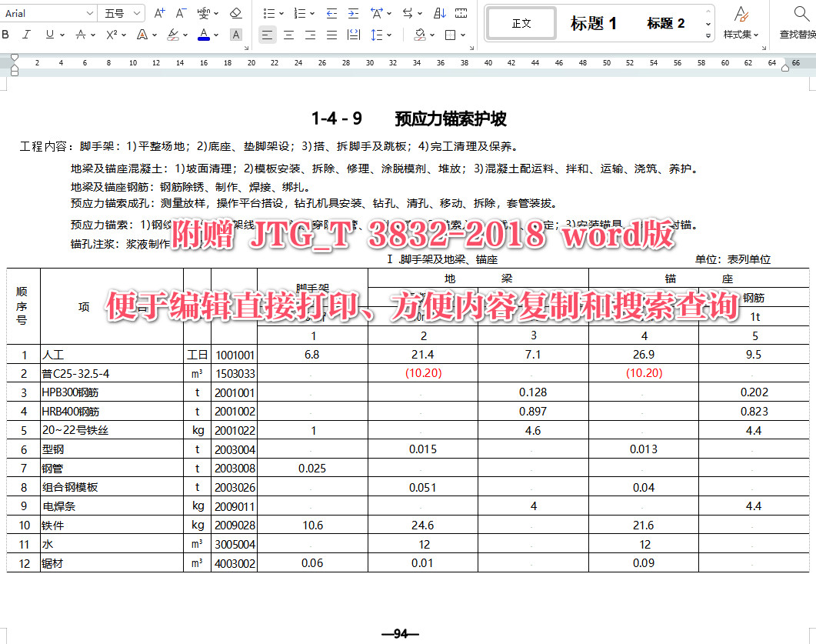The width and height of the screenshot is (816, 644).
Task: Decrease the font size
Action: click(x=180, y=12)
